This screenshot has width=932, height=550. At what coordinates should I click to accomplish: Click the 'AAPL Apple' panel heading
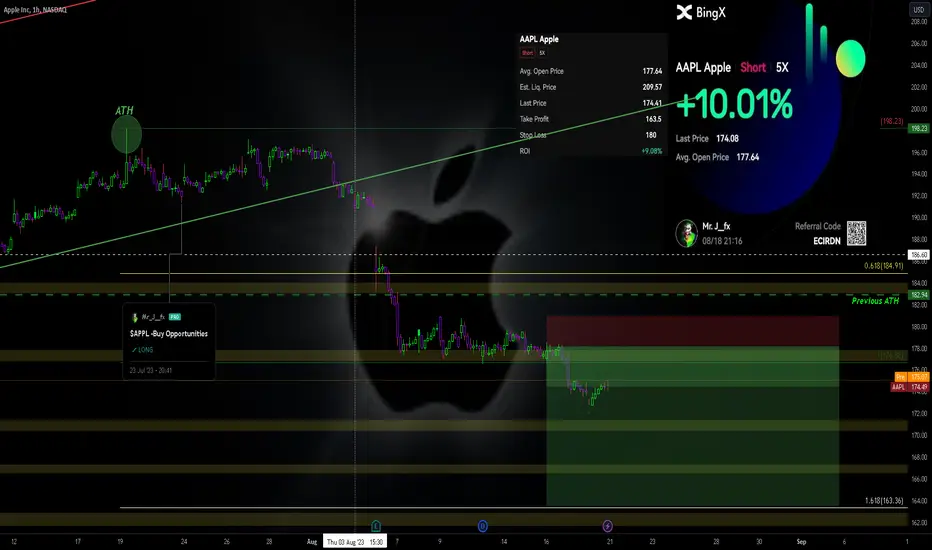click(539, 39)
